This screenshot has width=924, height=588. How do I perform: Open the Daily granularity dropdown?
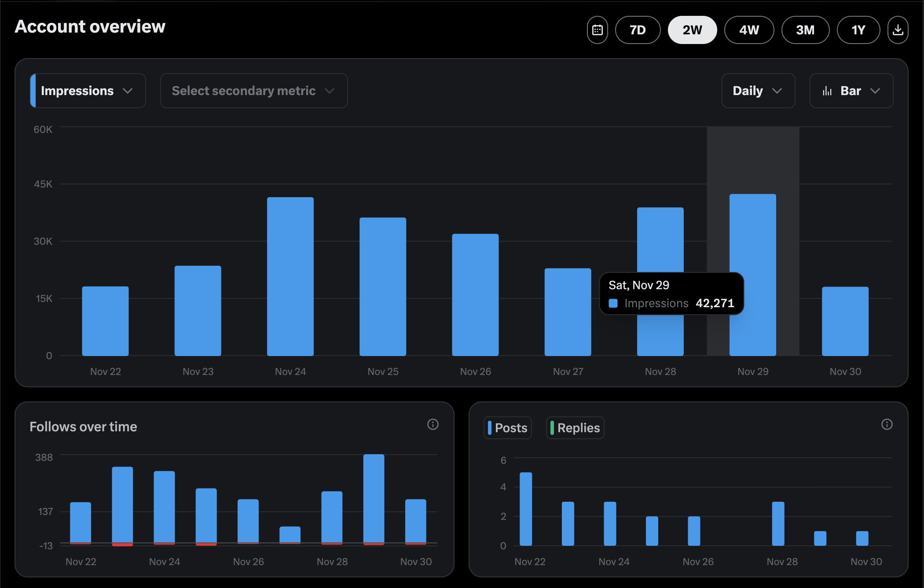758,91
